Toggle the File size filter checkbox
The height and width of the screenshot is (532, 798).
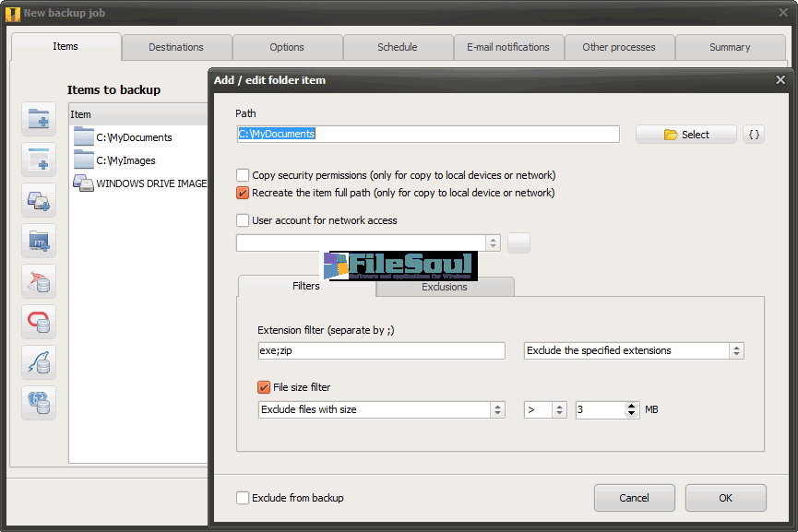click(265, 387)
